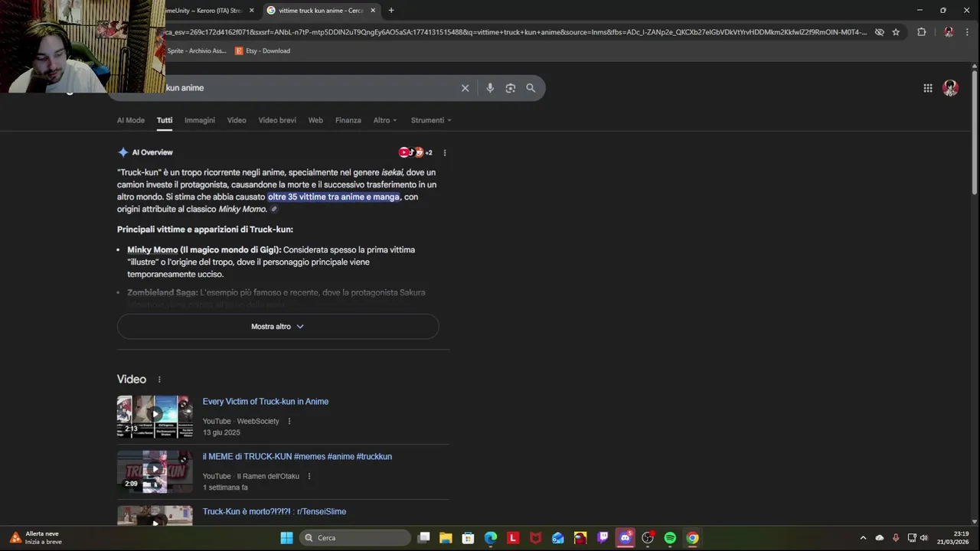Open il MEME di TRUCK-KUN video link
The image size is (980, 551).
coord(297,457)
